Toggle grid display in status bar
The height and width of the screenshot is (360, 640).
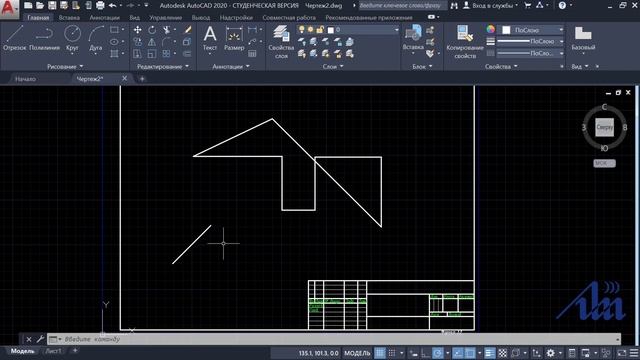(x=380, y=353)
